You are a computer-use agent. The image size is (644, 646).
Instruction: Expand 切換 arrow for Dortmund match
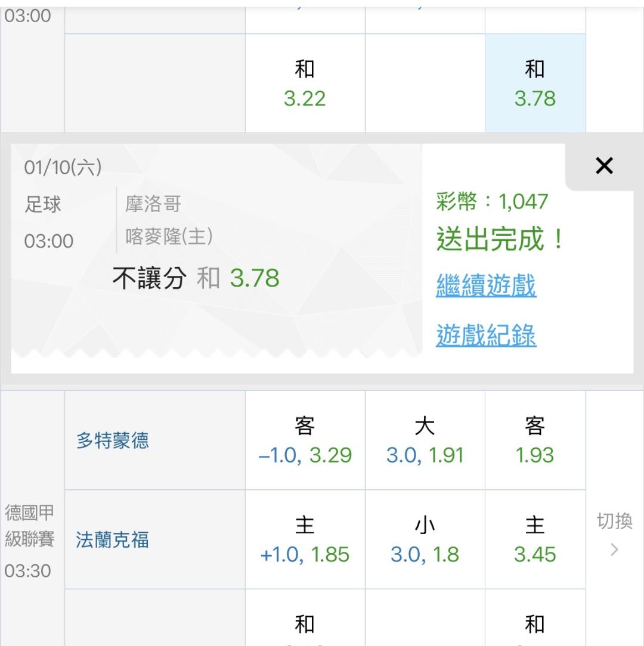[614, 535]
